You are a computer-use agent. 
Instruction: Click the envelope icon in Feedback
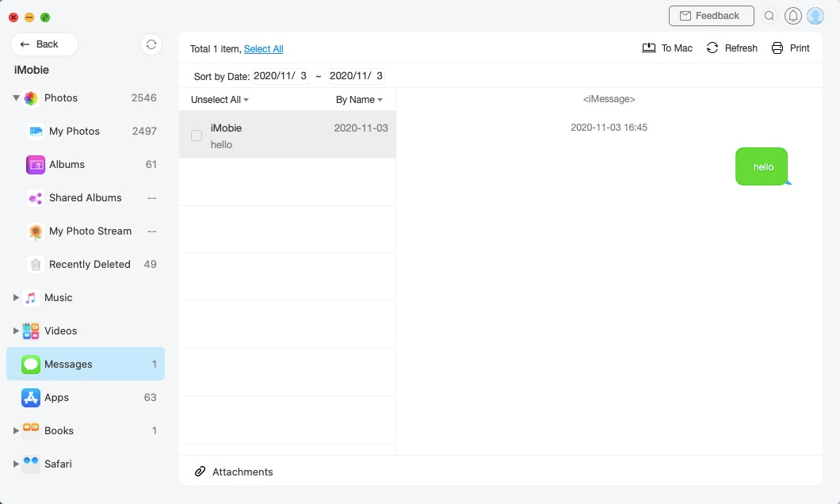[685, 16]
